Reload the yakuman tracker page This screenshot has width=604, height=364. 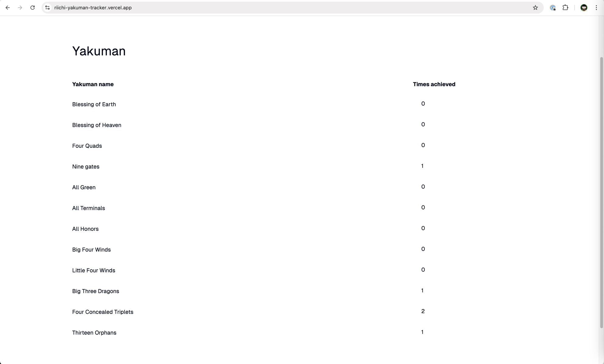coord(32,8)
